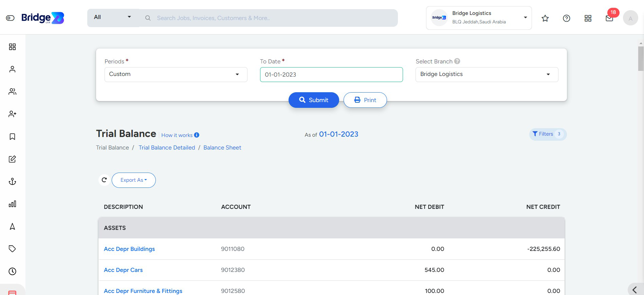Click the refresh icon beside Export As

point(104,180)
